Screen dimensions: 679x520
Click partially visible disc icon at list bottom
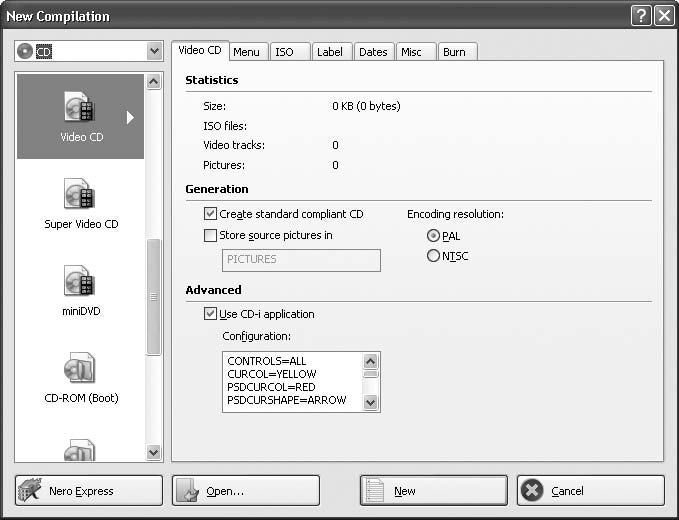pyautogui.click(x=79, y=452)
